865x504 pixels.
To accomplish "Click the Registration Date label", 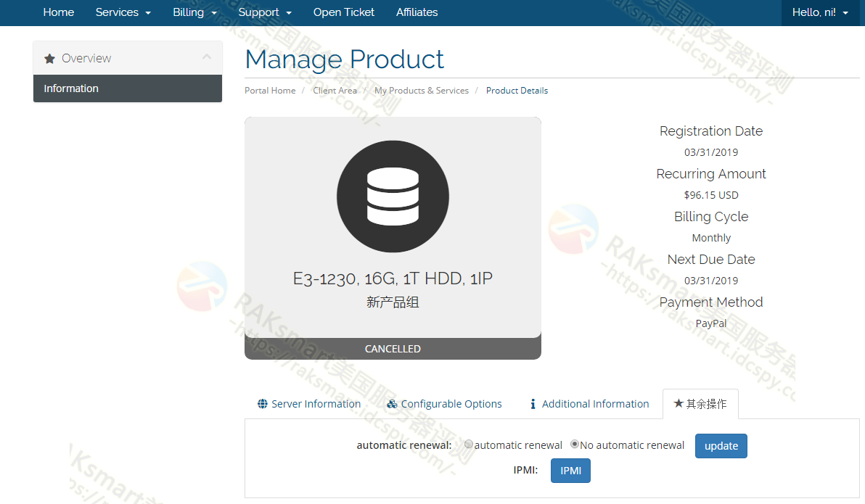I will [x=711, y=131].
